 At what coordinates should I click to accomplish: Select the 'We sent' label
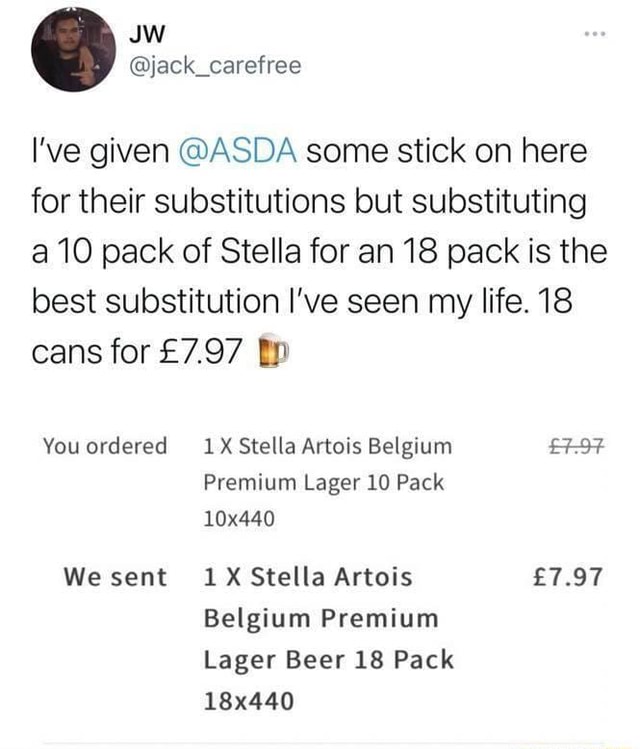[114, 577]
